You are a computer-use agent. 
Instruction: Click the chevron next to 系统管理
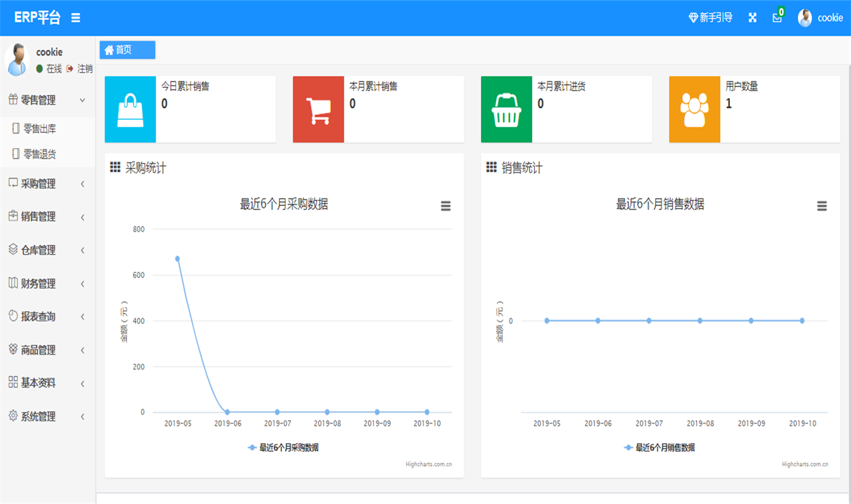(82, 417)
